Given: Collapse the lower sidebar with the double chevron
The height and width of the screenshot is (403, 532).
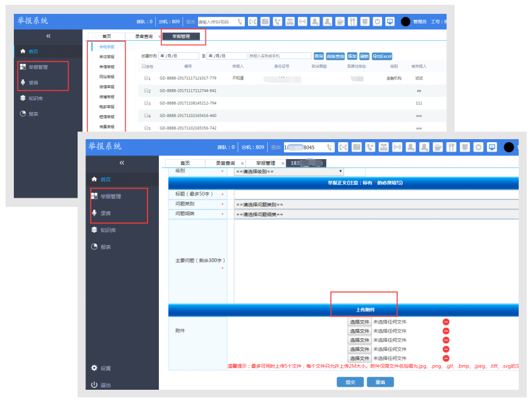Looking at the screenshot, I should (x=122, y=163).
